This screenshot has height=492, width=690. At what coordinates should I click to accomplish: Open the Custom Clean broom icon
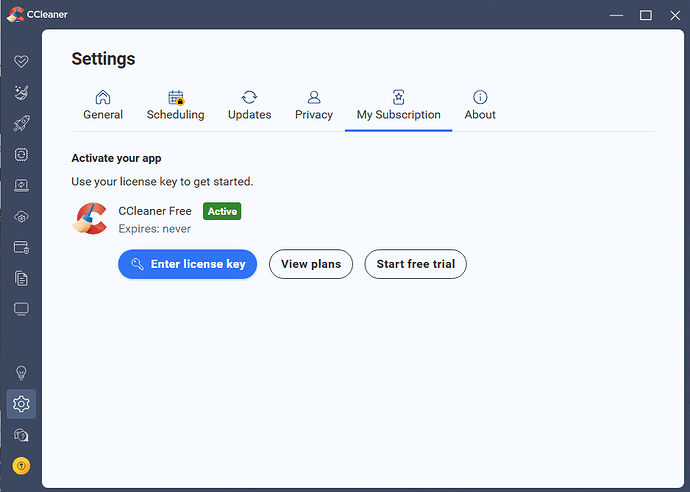[21, 92]
